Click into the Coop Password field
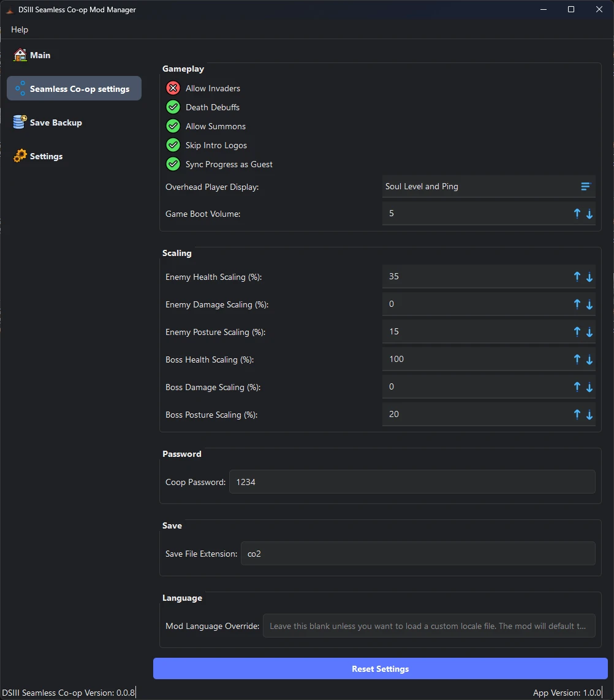This screenshot has width=614, height=700. coord(412,482)
